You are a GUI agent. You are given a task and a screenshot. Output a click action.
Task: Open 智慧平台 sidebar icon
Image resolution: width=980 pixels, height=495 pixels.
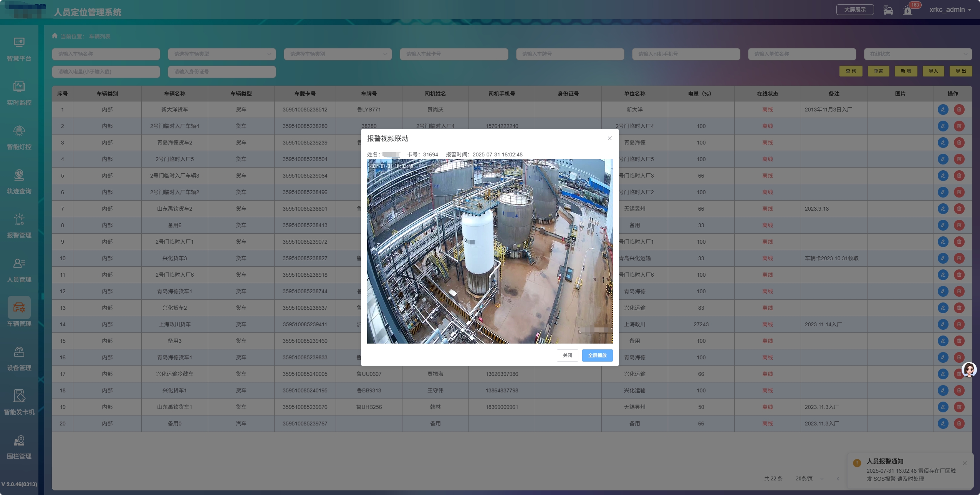(x=19, y=49)
